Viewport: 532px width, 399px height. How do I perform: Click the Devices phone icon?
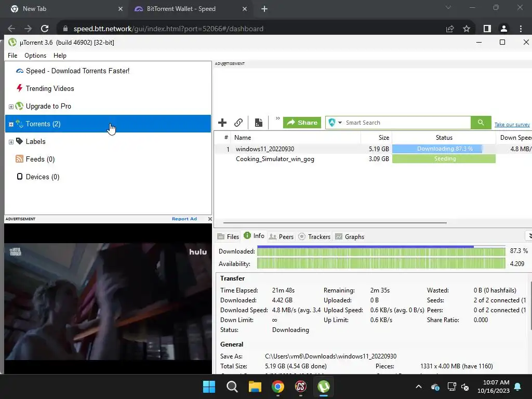[20, 177]
